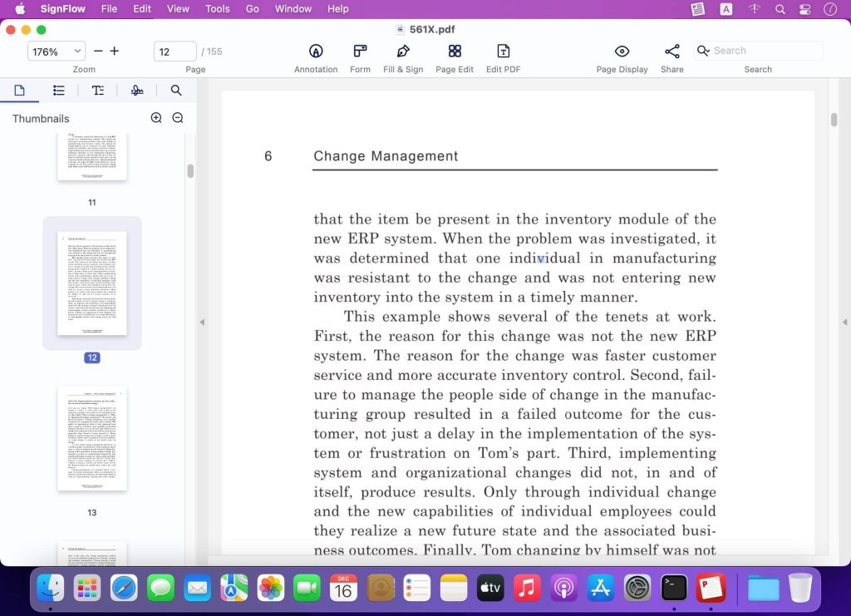Shrink thumbnails with the zoom-out control
This screenshot has height=616, width=851.
click(177, 118)
